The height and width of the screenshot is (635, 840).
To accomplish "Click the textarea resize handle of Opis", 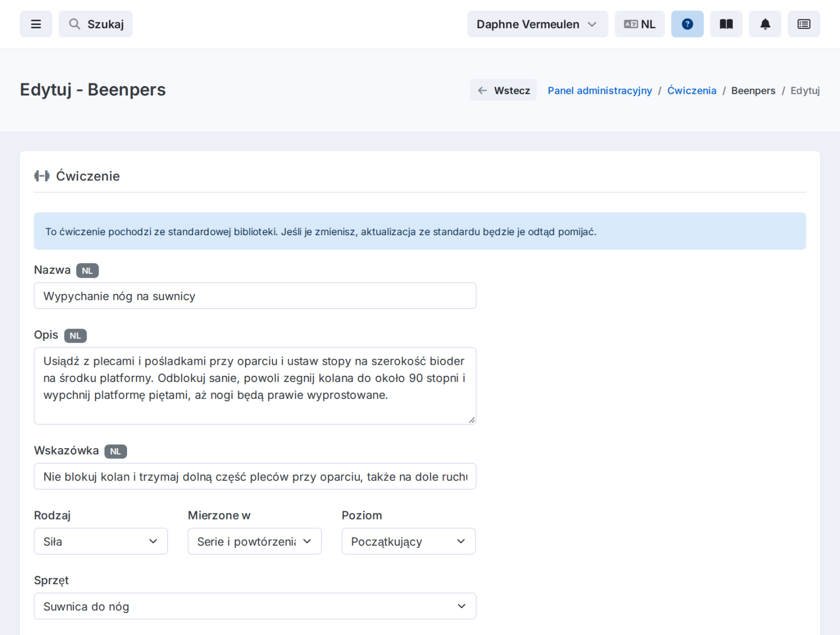I will pos(472,420).
